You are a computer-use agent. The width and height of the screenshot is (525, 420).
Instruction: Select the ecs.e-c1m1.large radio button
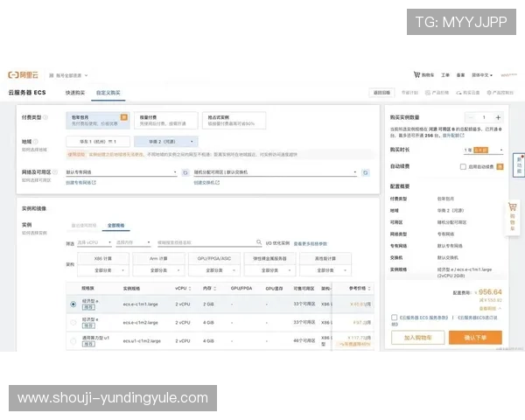pos(73,304)
